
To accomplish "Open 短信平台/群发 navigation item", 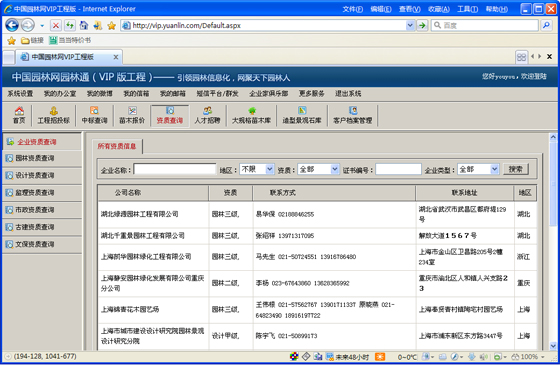I will tap(217, 94).
